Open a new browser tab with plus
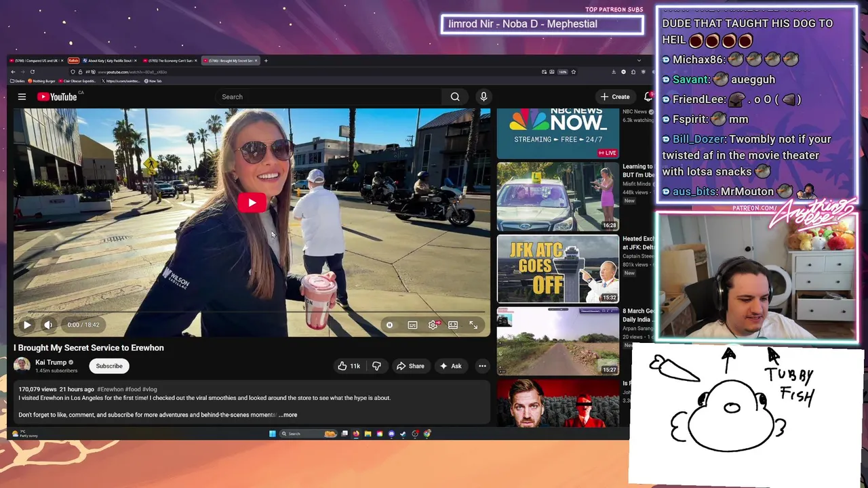The height and width of the screenshot is (488, 868). click(x=266, y=61)
